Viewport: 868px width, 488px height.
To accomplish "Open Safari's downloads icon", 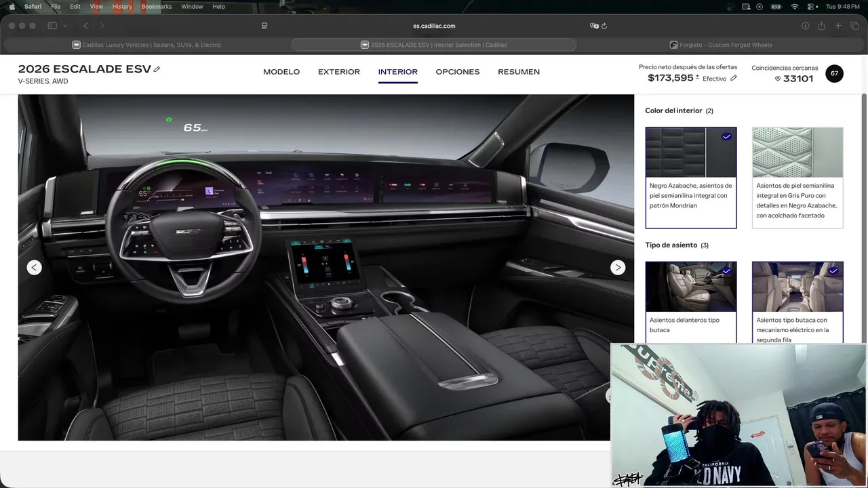I will click(806, 26).
